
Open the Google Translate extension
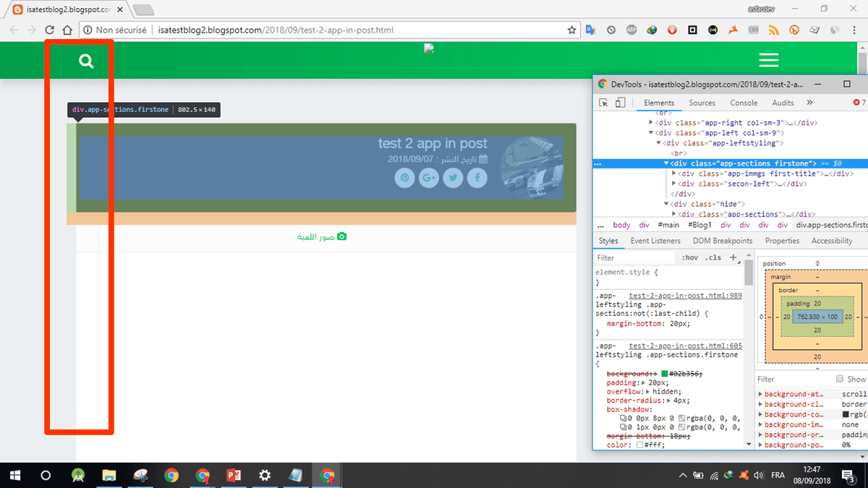coord(591,30)
